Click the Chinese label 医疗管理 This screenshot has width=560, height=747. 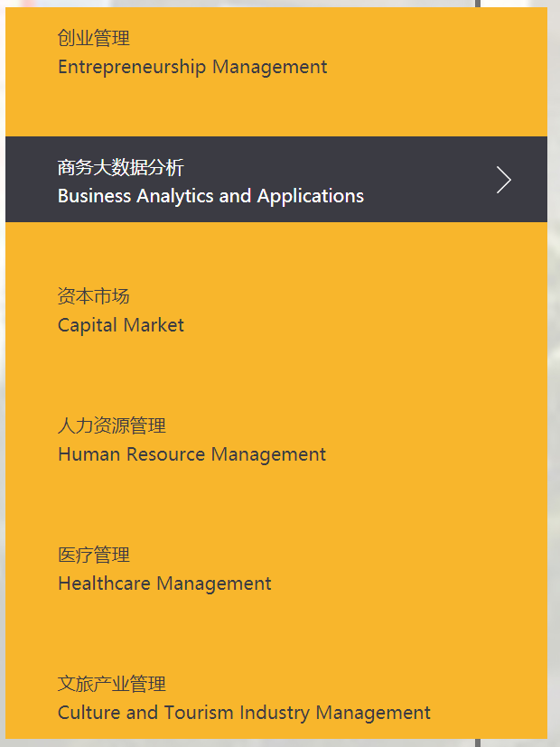[93, 555]
